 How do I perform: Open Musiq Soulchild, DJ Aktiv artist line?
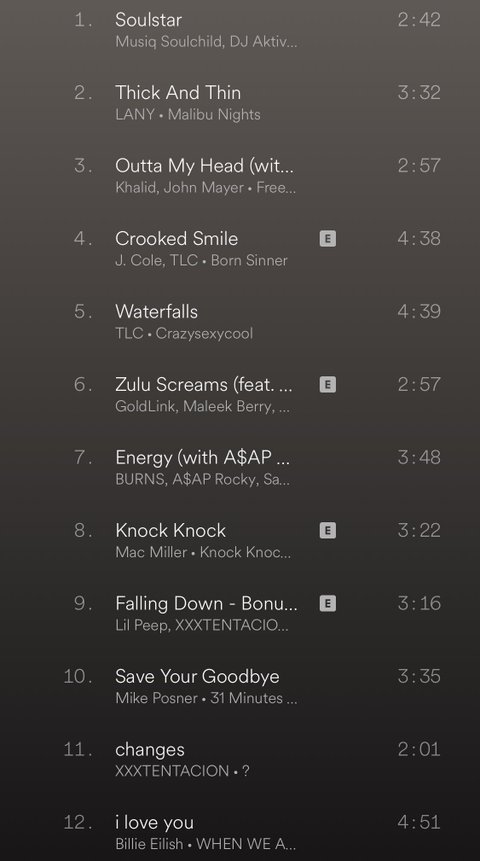coord(206,42)
